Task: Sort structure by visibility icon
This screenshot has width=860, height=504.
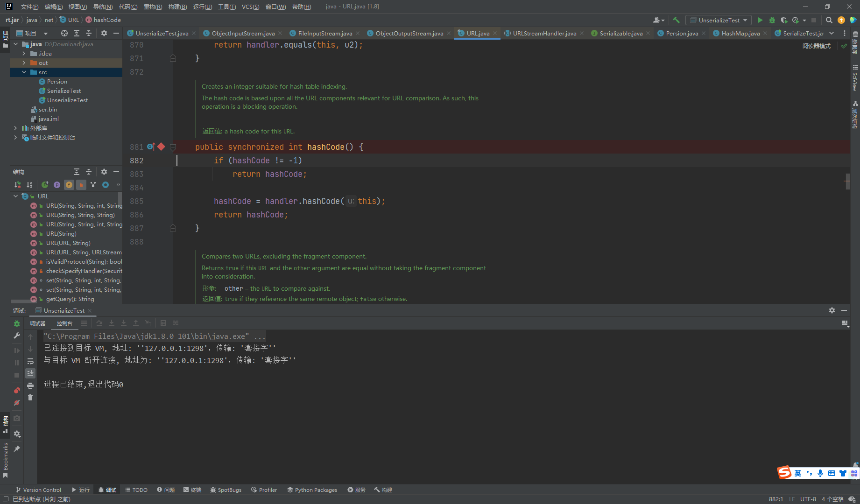Action: point(18,185)
